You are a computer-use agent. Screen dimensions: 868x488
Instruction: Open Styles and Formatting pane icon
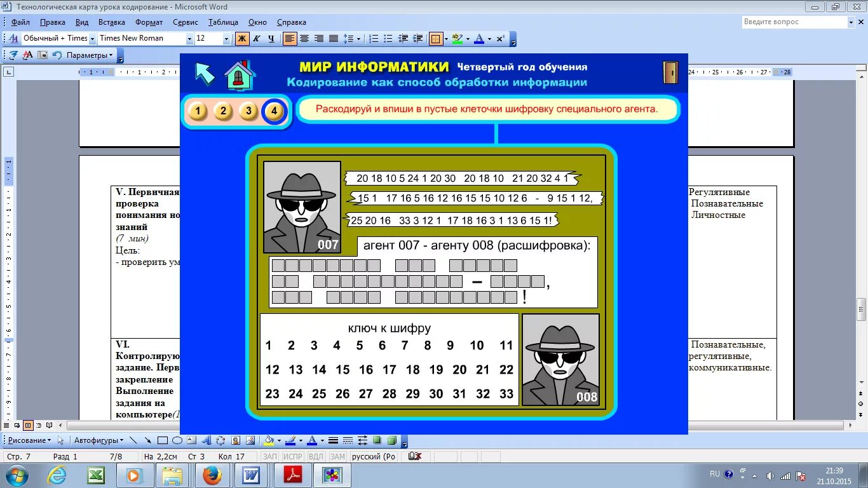[13, 39]
